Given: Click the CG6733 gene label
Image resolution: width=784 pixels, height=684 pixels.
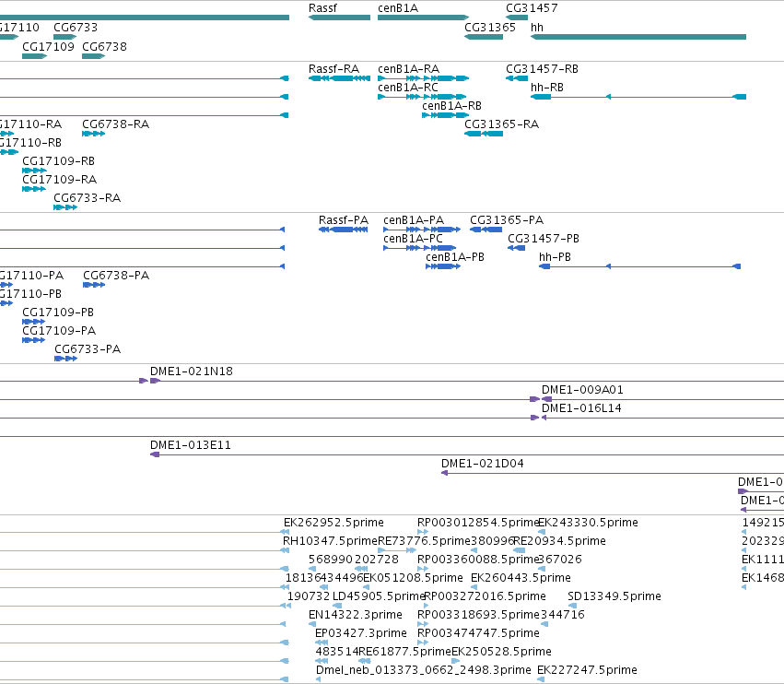Looking at the screenshot, I should [76, 27].
